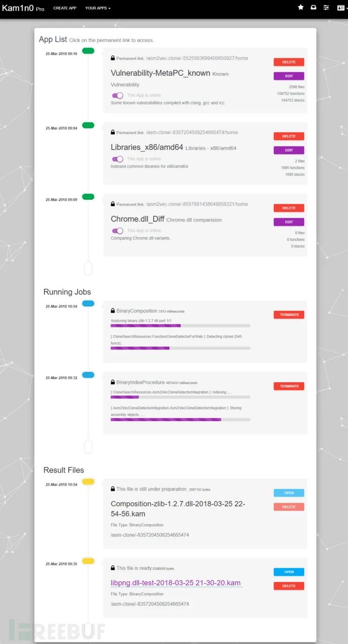
Task: Open the user profile card icon
Action: (340, 8)
